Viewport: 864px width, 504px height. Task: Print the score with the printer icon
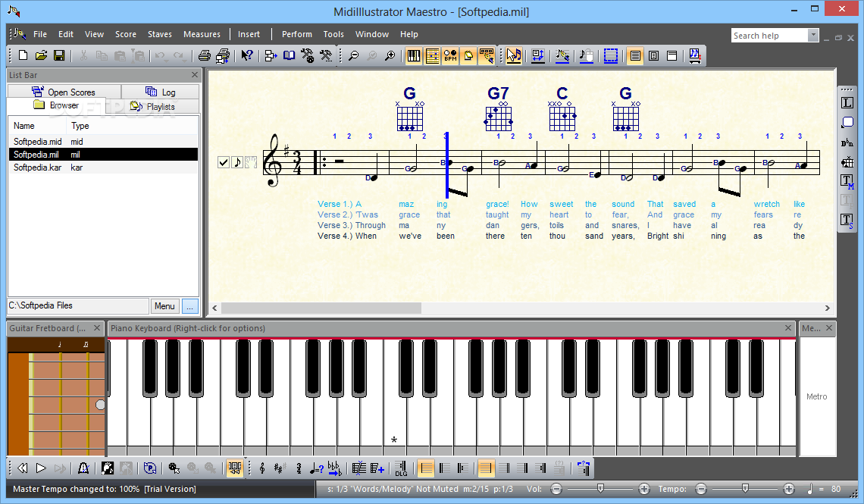(205, 55)
